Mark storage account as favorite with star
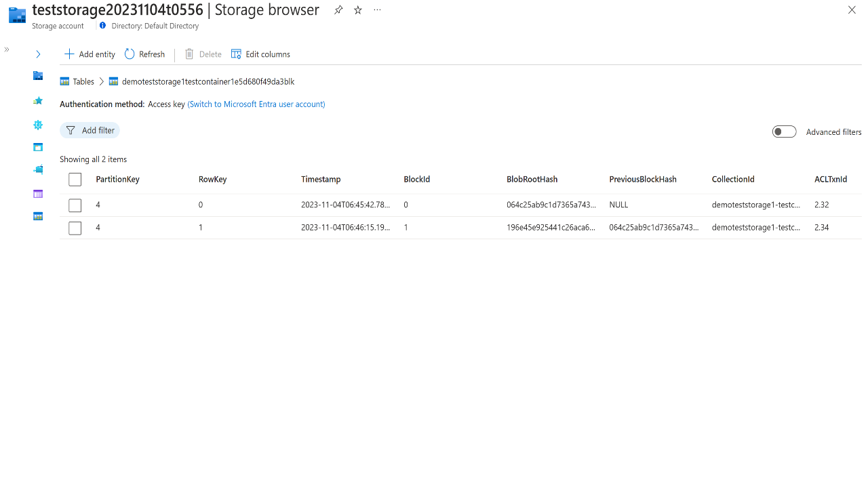The height and width of the screenshot is (488, 868). pos(358,10)
